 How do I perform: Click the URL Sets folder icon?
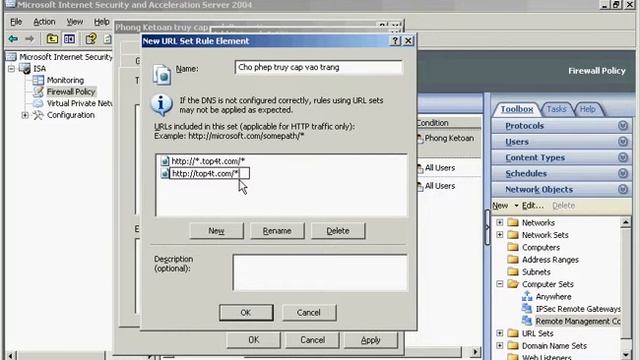point(513,333)
